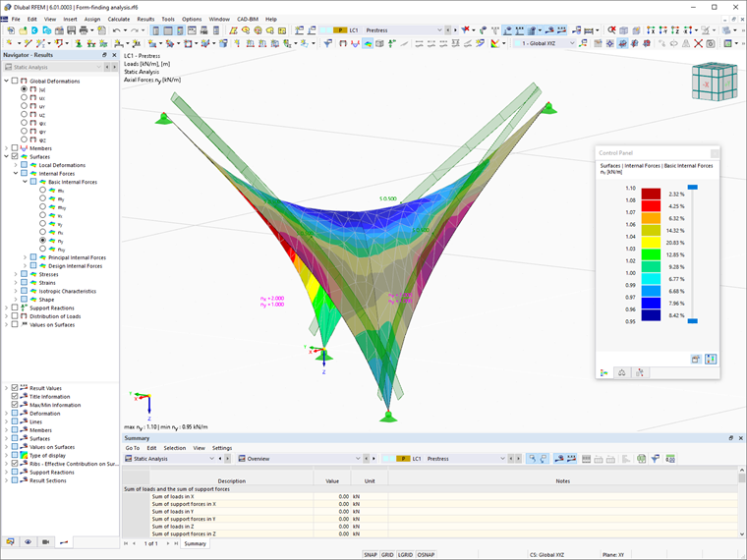Click the video camera tab at navigator bottom
Image resolution: width=747 pixels, height=560 pixels.
(46, 542)
